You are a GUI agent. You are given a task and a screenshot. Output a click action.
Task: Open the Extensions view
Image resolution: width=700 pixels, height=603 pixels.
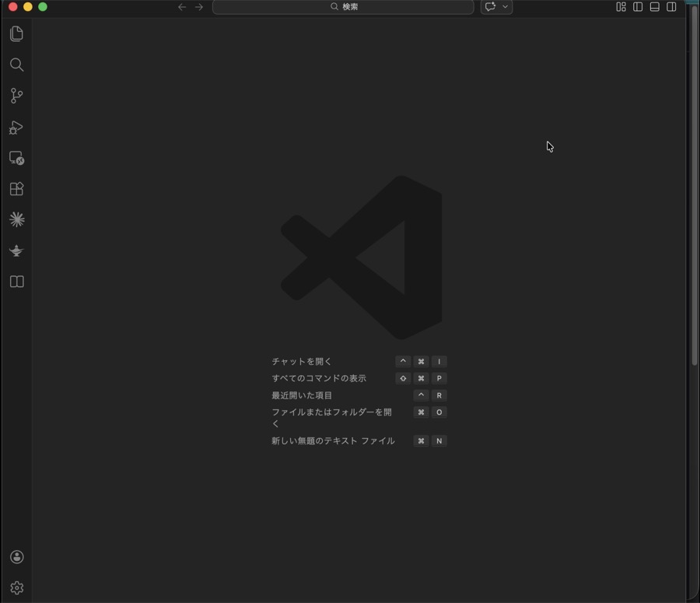click(x=16, y=189)
